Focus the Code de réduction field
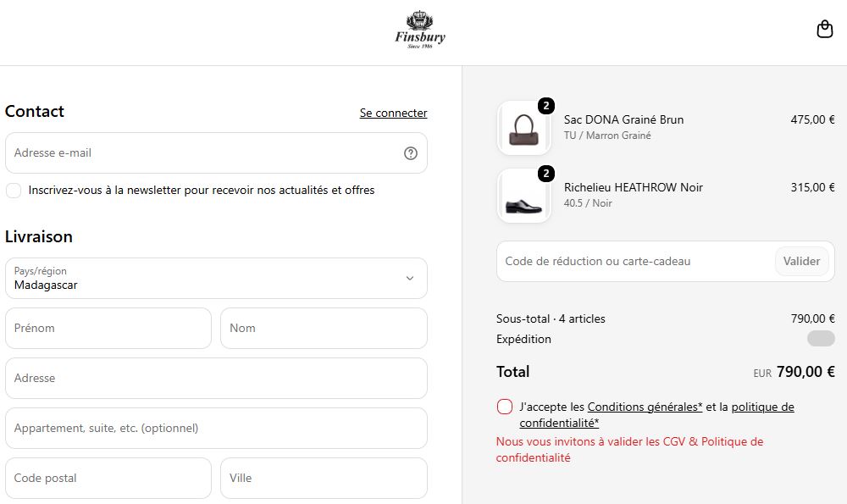The image size is (847, 504). (636, 262)
